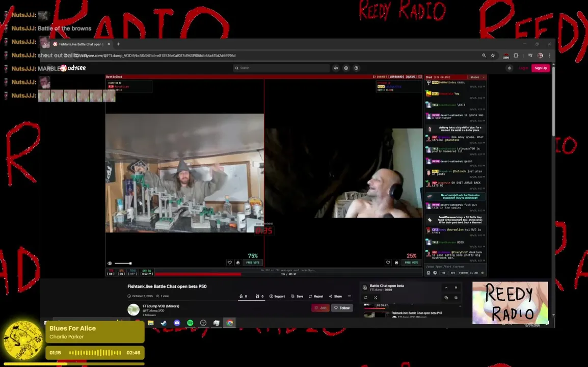
Task: Toggle playlist loop icon
Action: [366, 298]
